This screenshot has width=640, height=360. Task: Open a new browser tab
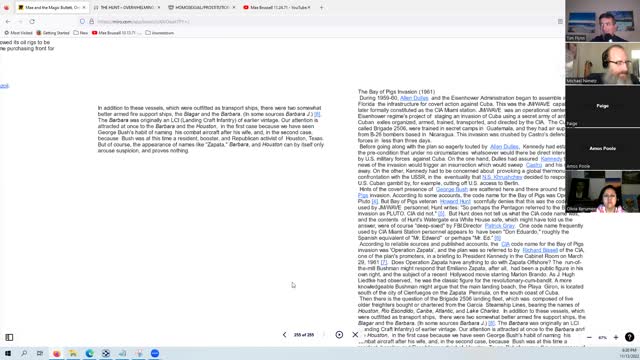click(x=321, y=7)
